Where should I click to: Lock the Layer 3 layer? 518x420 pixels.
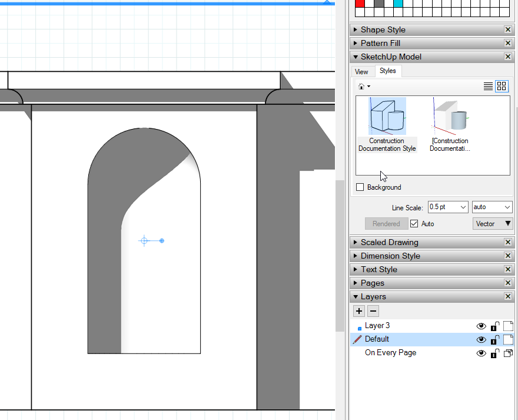tap(496, 326)
